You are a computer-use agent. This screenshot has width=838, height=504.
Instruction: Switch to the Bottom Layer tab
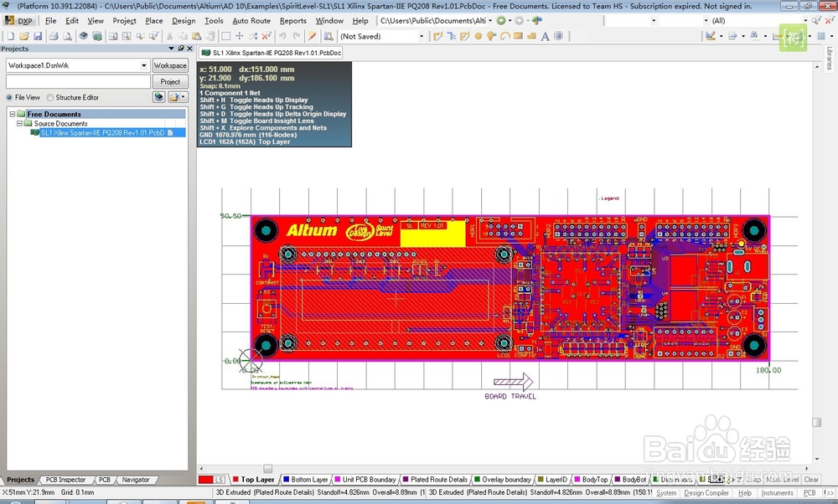[305, 480]
